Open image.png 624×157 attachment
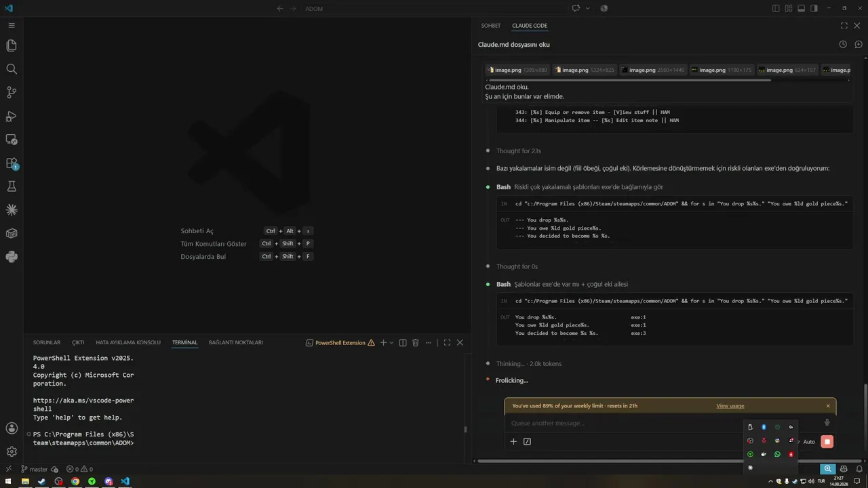Image resolution: width=868 pixels, height=488 pixels. [787, 70]
